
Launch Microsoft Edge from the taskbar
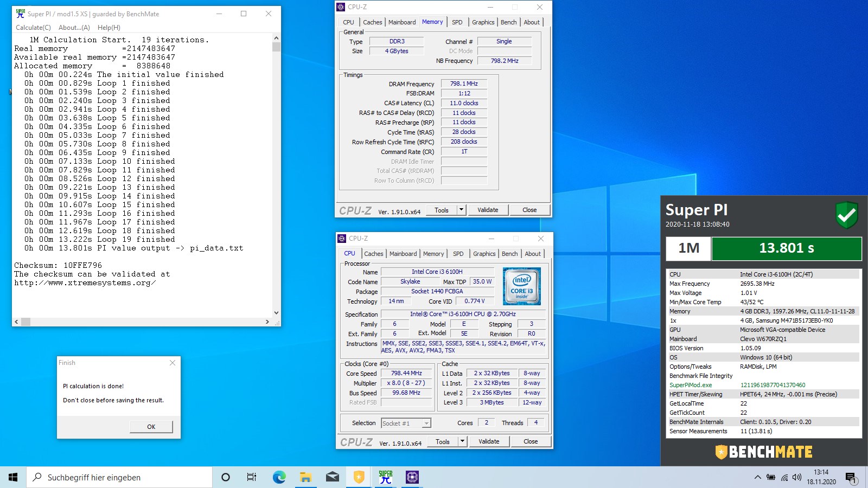279,477
